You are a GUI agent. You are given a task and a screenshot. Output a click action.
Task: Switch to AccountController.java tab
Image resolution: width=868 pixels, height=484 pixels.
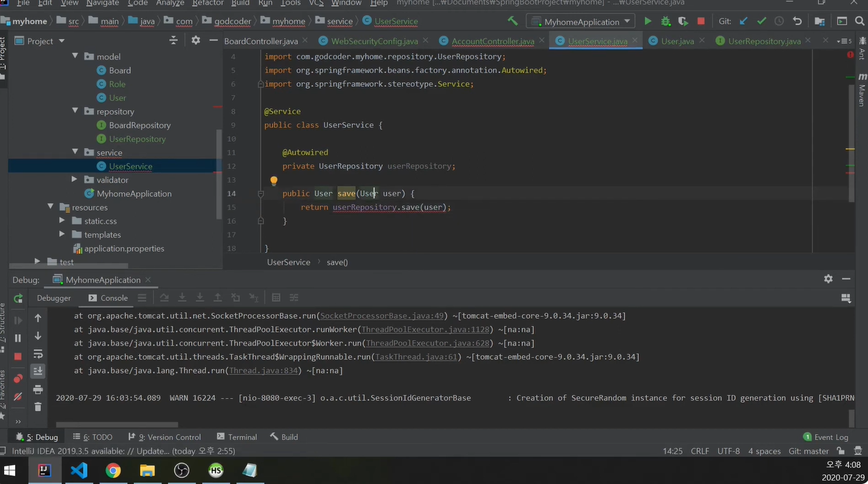click(x=492, y=41)
